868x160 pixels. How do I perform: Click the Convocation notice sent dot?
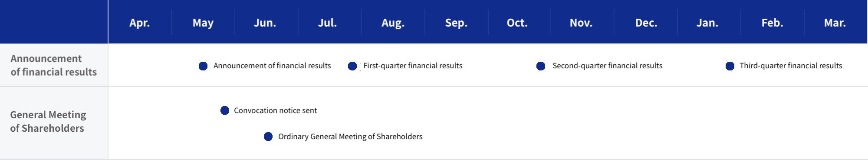225,110
